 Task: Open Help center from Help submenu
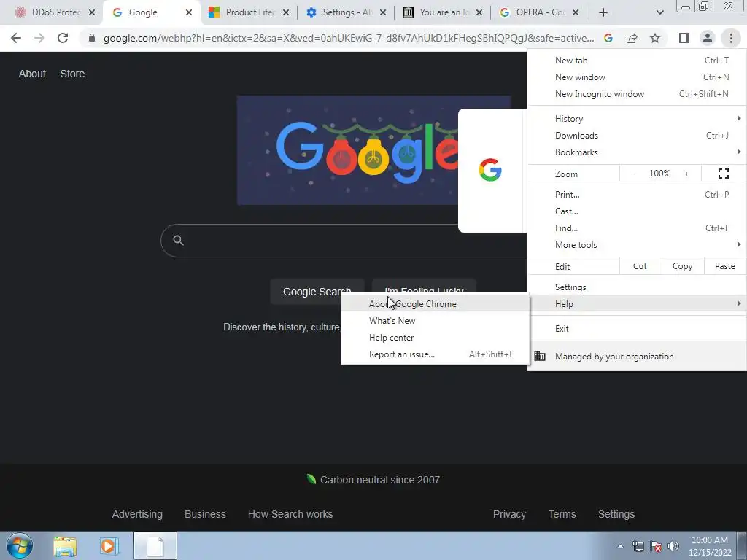click(435, 338)
